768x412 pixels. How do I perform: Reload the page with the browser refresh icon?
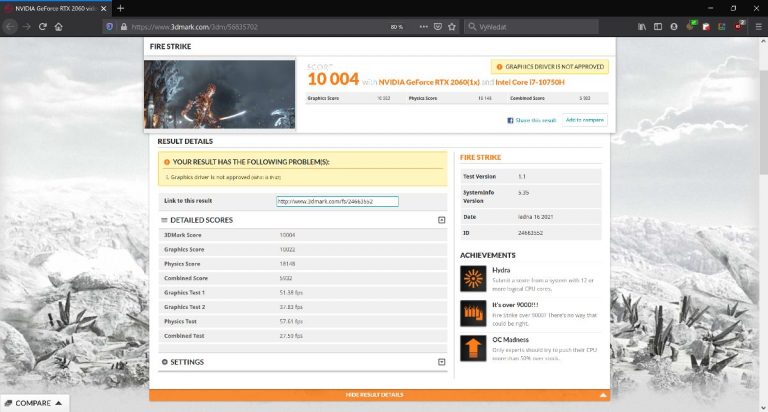pos(43,26)
